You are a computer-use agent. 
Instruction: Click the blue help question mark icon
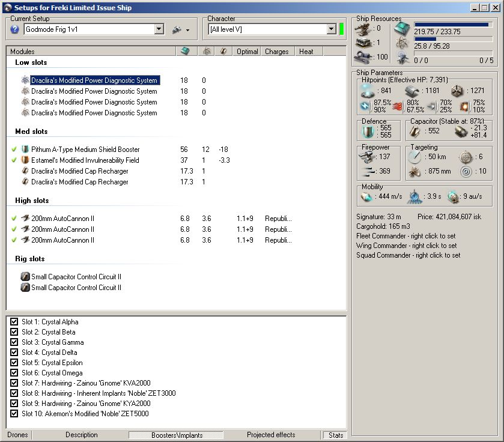[x=15, y=29]
